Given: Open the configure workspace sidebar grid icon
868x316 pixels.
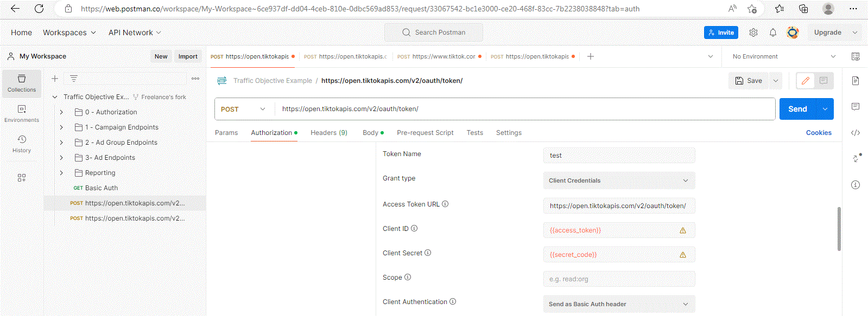Looking at the screenshot, I should [22, 178].
